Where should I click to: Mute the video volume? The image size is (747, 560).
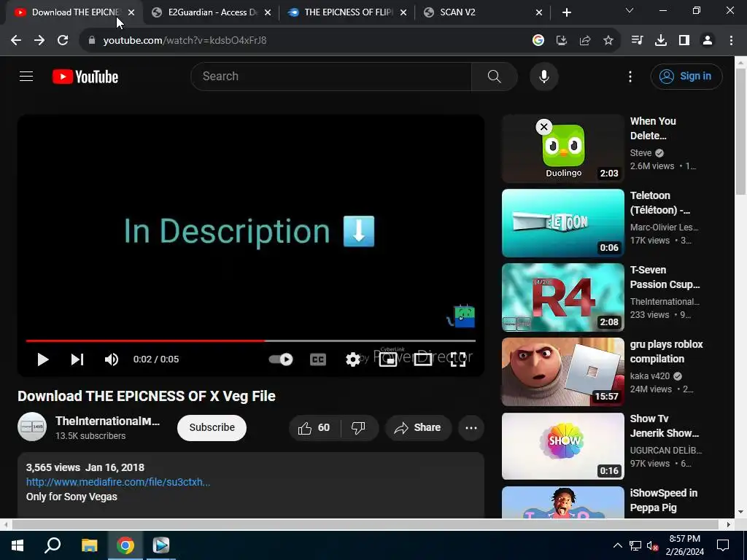112,359
